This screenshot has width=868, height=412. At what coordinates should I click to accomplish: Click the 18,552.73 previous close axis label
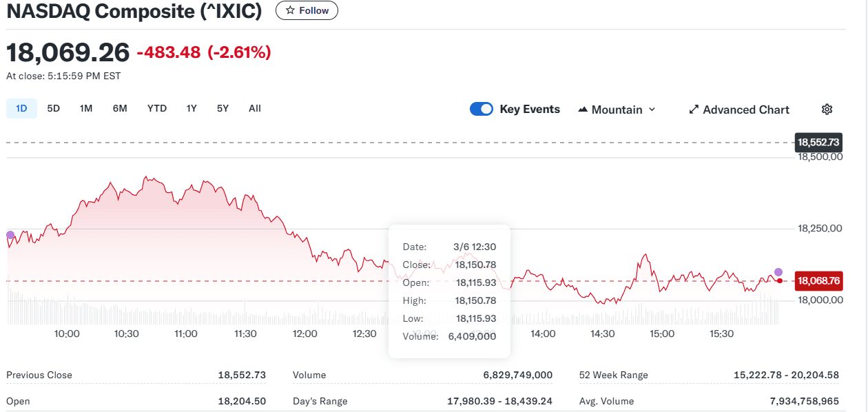pos(818,143)
